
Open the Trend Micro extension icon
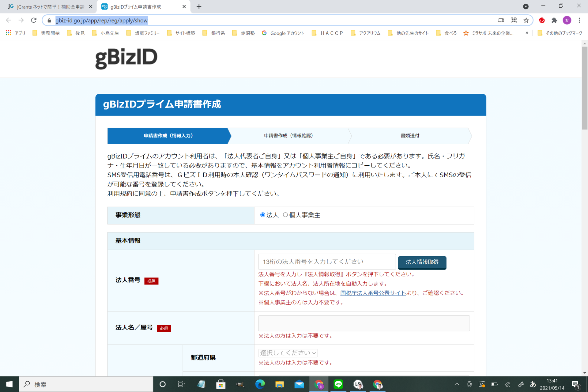pos(542,21)
